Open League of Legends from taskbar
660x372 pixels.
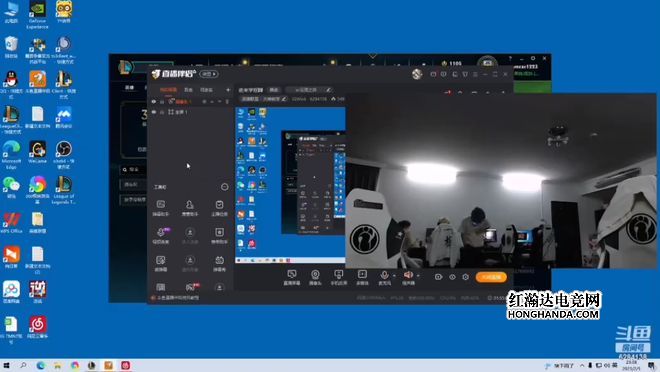coord(91,365)
